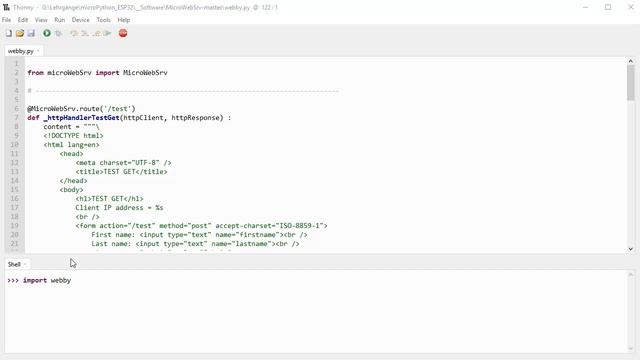Click the _httpHandlerTestGet function definition
The image size is (640, 360).
tap(129, 118)
